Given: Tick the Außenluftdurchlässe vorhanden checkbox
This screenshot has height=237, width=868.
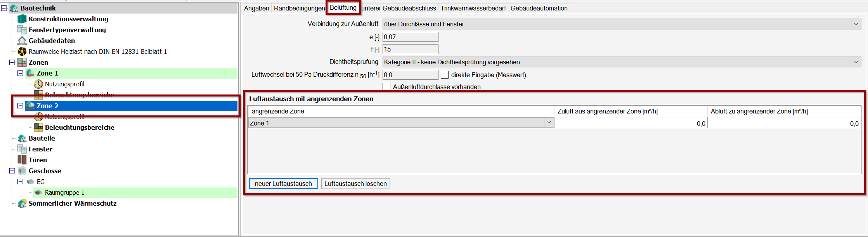Looking at the screenshot, I should pos(386,87).
